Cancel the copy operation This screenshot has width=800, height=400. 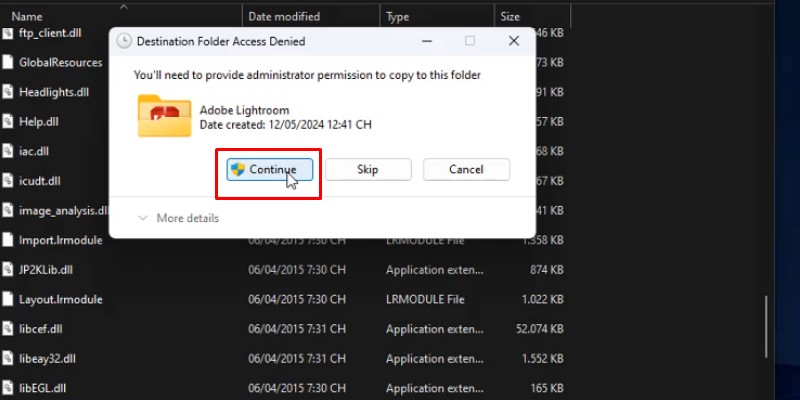[466, 170]
